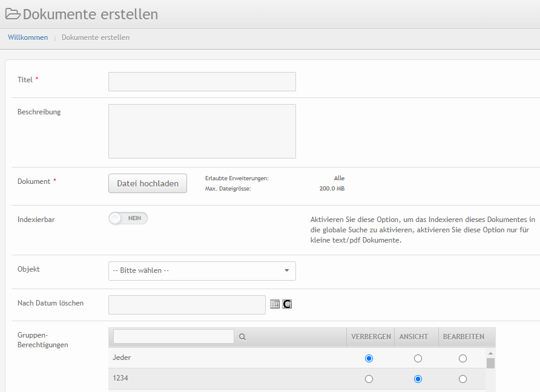Select Bearbeiten radio for Jeder
Image resolution: width=540 pixels, height=392 pixels.
463,358
